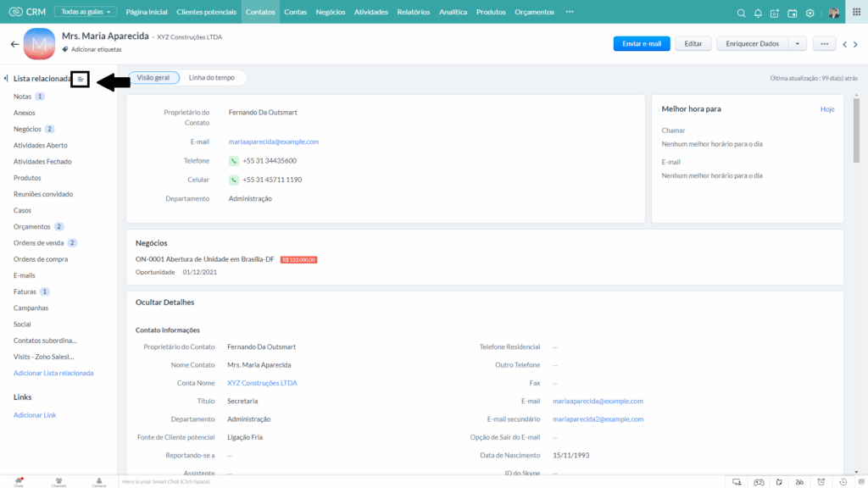868x488 pixels.
Task: Open the XYZ Construções LTDA account link
Action: click(262, 383)
